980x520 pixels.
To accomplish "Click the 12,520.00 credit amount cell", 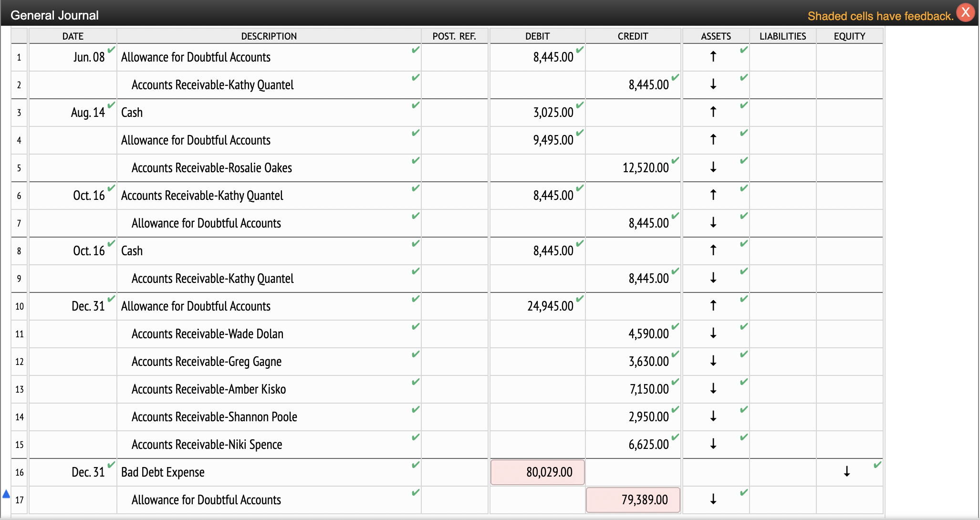I will 633,168.
